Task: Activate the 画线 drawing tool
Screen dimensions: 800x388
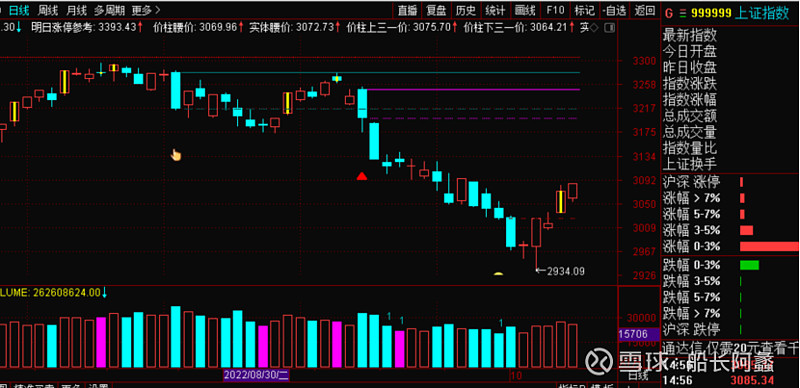Action: click(525, 10)
